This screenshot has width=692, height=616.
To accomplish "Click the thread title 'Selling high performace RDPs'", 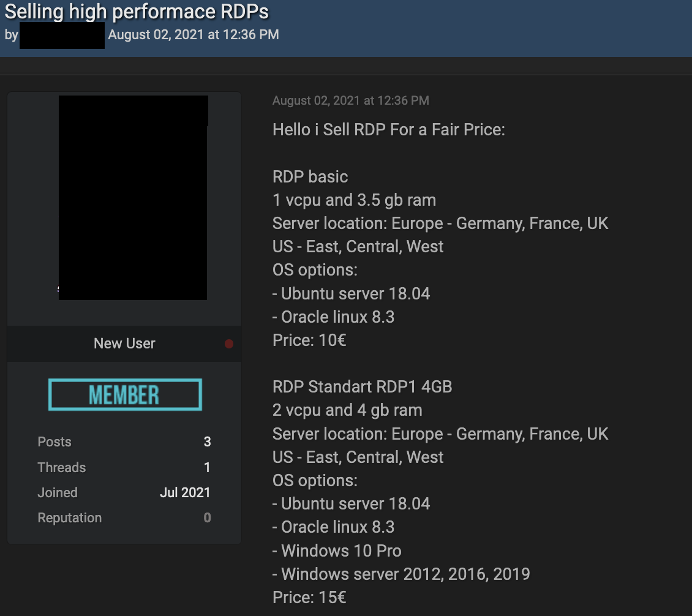I will [137, 12].
